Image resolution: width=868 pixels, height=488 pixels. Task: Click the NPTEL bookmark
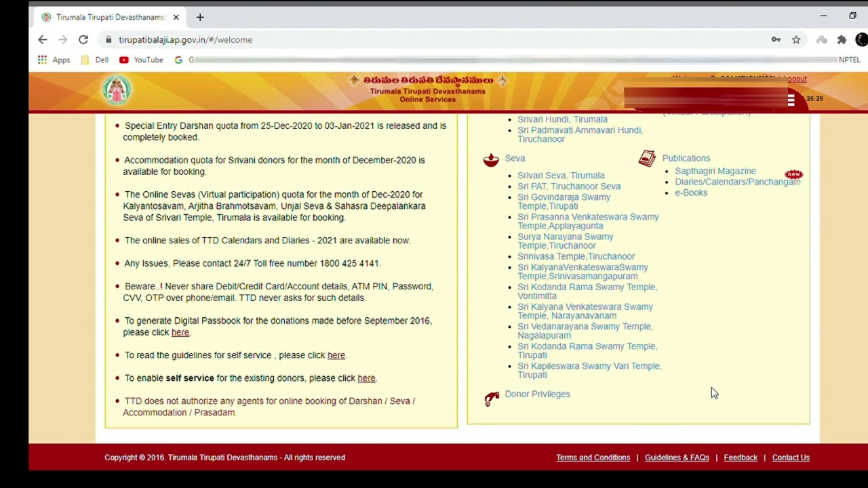849,60
